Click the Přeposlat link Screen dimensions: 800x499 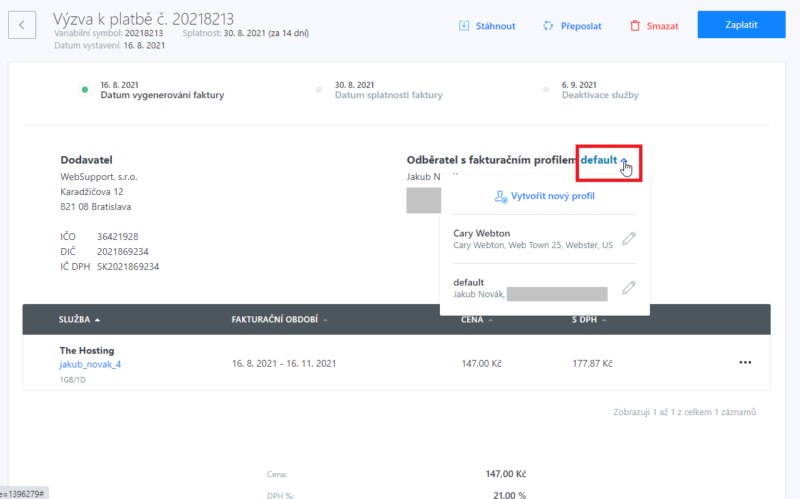581,26
